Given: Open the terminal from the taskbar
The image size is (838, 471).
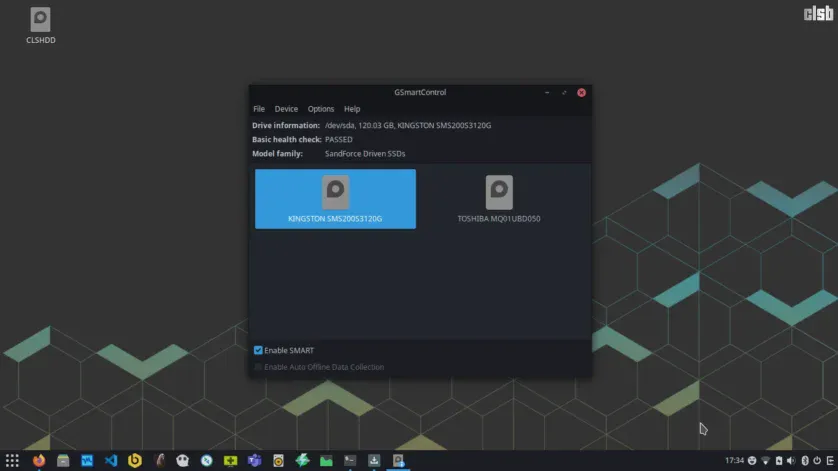Looking at the screenshot, I should point(350,461).
